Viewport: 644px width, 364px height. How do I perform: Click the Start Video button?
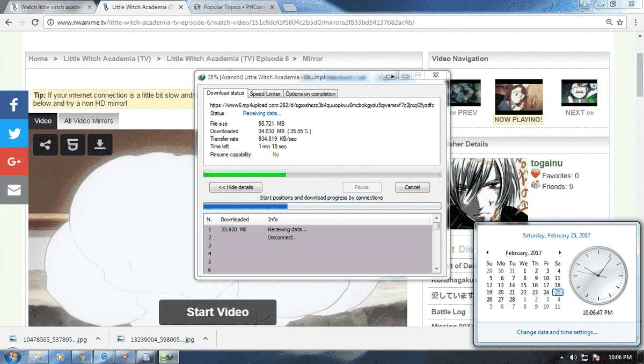tap(217, 312)
